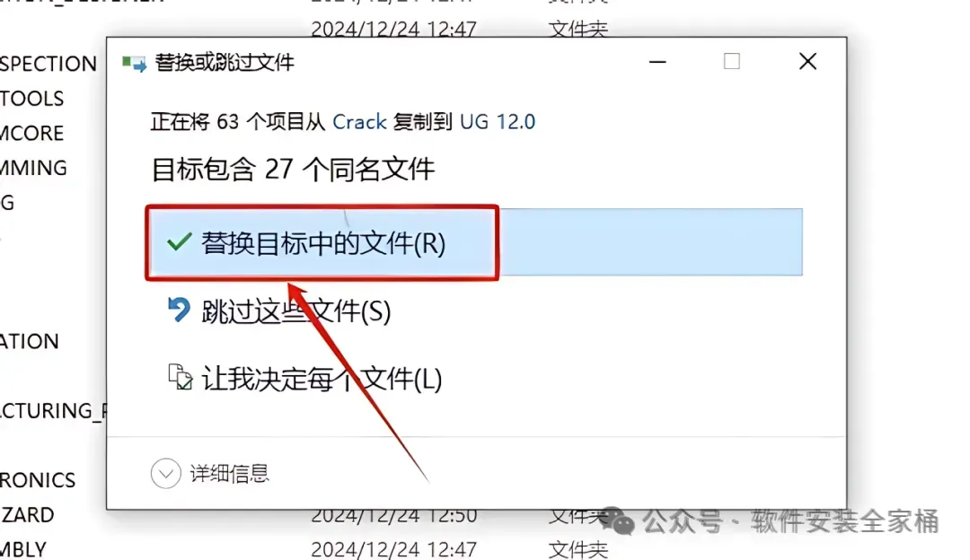The width and height of the screenshot is (970, 560).
Task: Select the folder ending in RONICS
Action: tap(37, 480)
